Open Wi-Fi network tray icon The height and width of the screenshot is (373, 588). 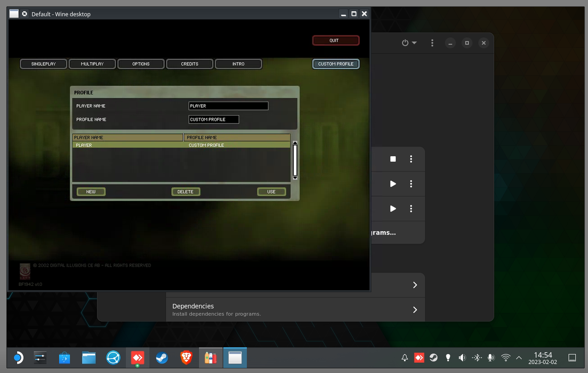click(x=506, y=358)
